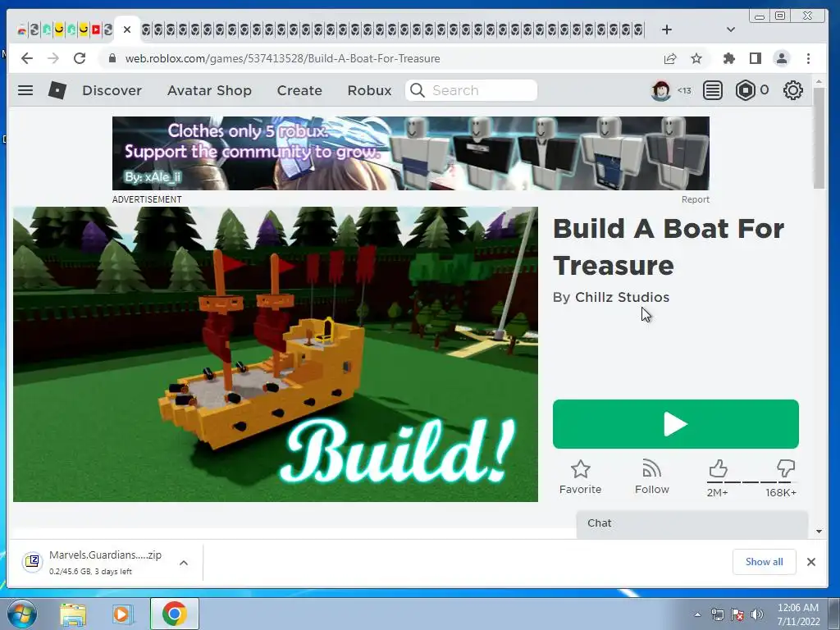
Task: Click the Build boat game thumbnail
Action: [276, 354]
